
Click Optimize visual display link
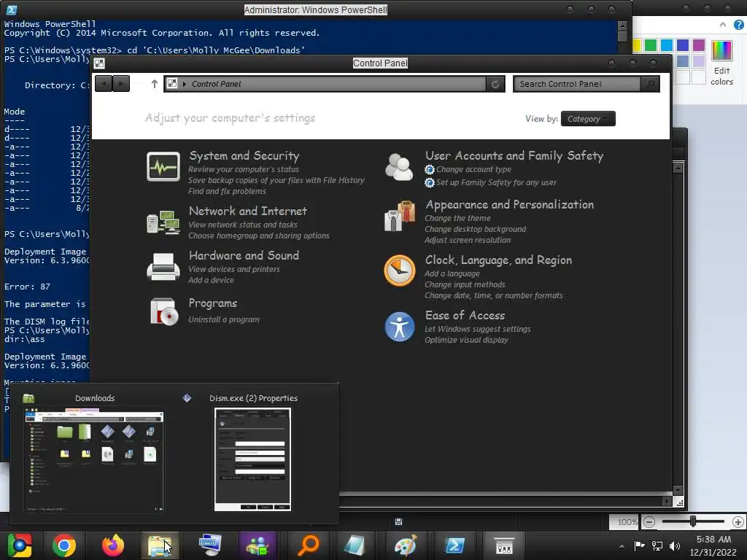click(466, 340)
